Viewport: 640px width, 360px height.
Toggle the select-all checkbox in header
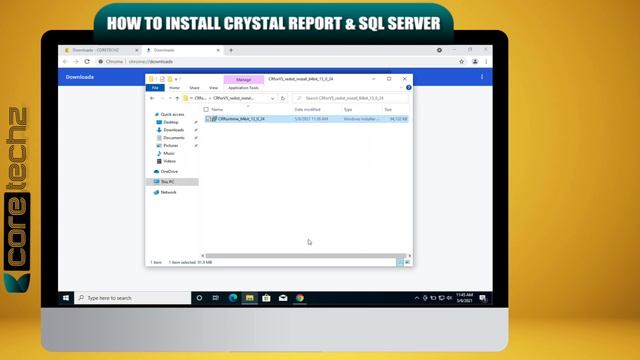click(x=206, y=109)
